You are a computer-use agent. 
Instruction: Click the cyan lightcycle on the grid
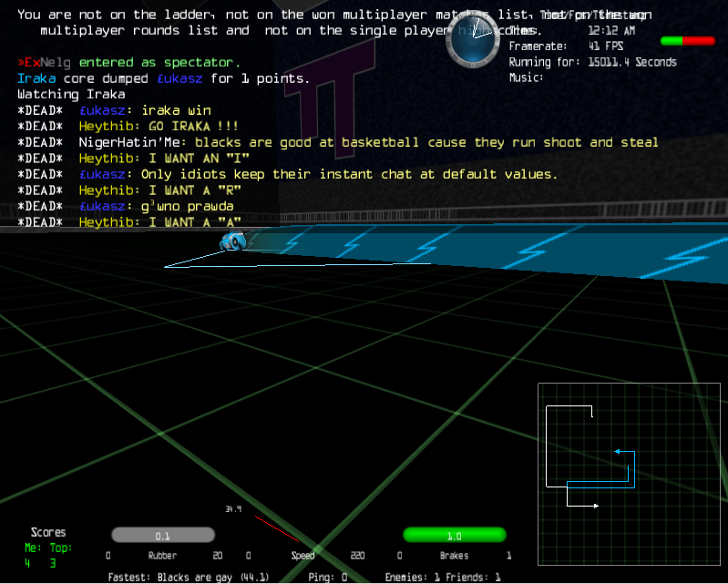coord(233,241)
